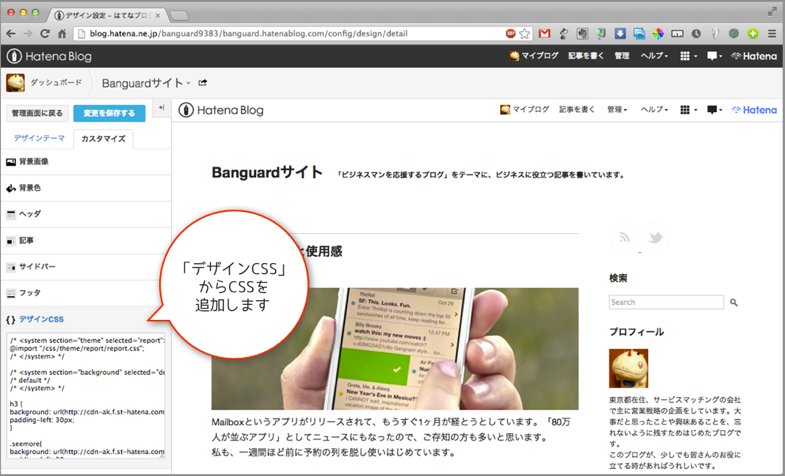Click green plus extension icon
The image size is (785, 476).
click(753, 34)
